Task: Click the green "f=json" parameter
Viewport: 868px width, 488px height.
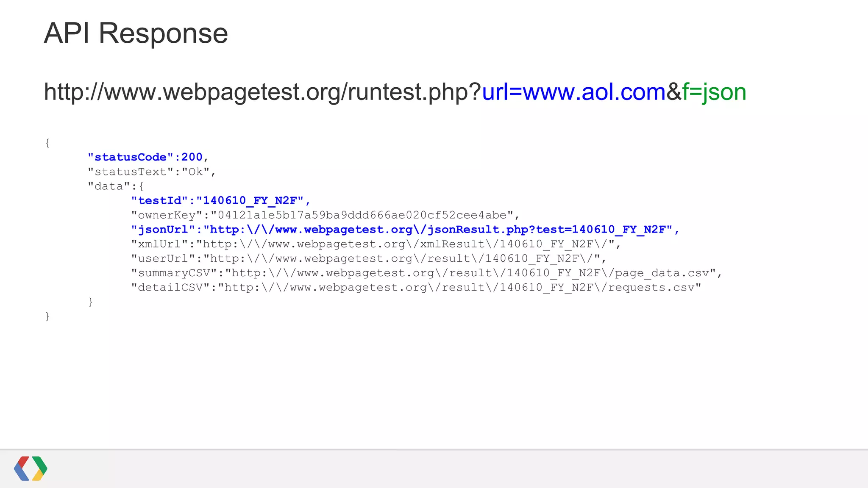Action: click(x=714, y=92)
